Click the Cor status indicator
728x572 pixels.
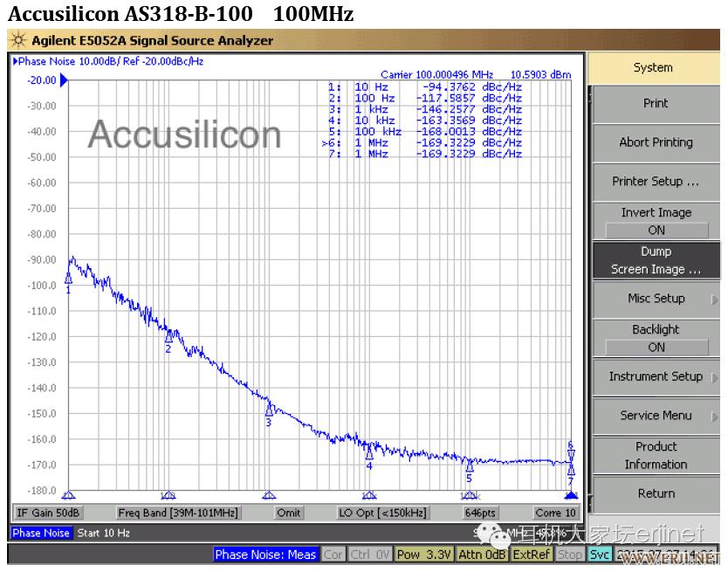333,555
